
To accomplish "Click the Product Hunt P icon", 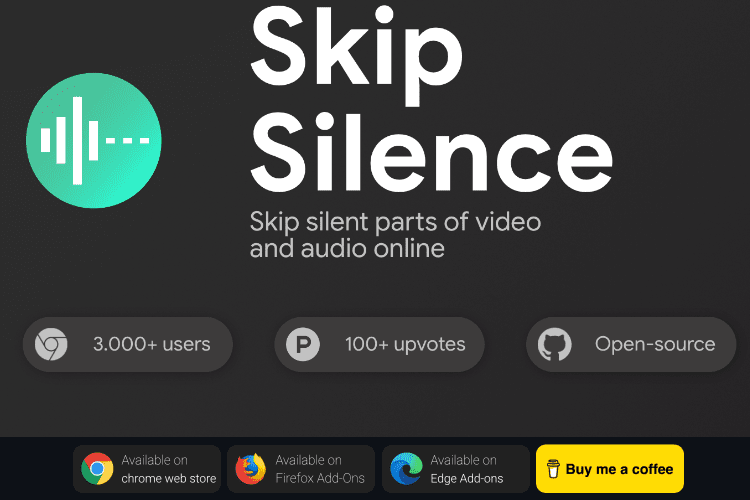I will click(x=303, y=344).
